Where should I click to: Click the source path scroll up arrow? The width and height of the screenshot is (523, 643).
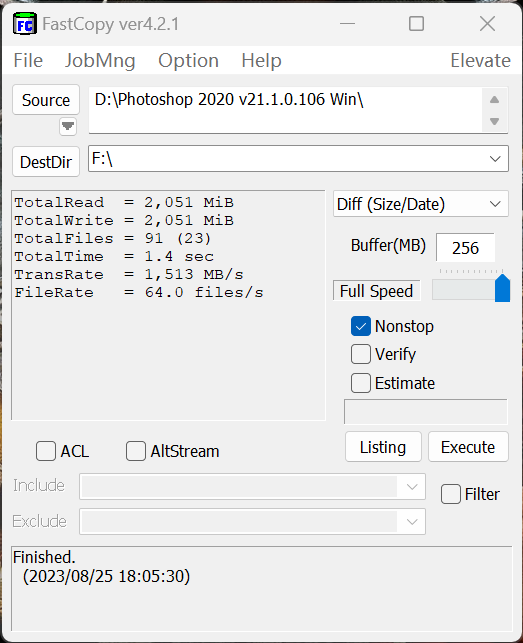[494, 99]
